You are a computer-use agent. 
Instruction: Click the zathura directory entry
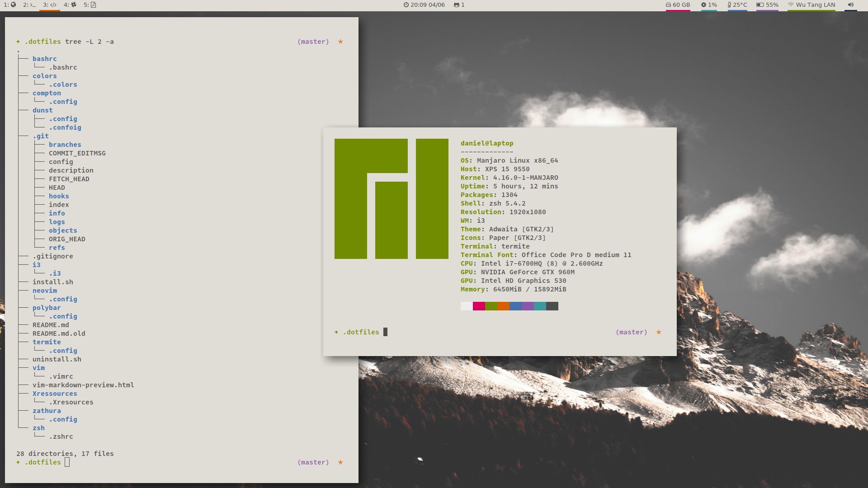[x=47, y=411]
